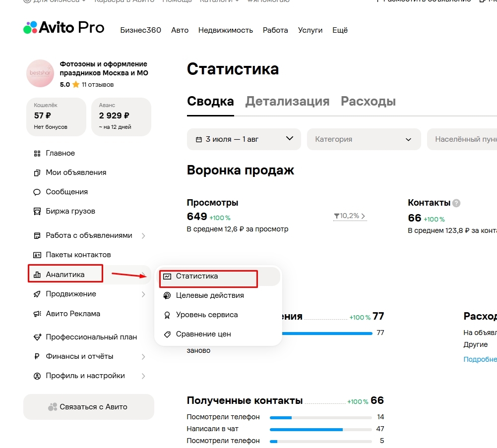Click the funnel 10,2% conversion indicator
This screenshot has width=497, height=448.
click(350, 216)
